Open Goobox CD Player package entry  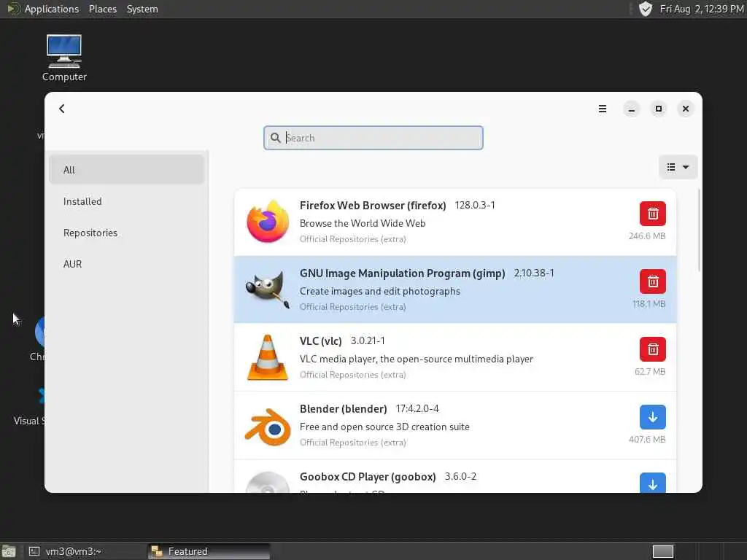point(455,476)
